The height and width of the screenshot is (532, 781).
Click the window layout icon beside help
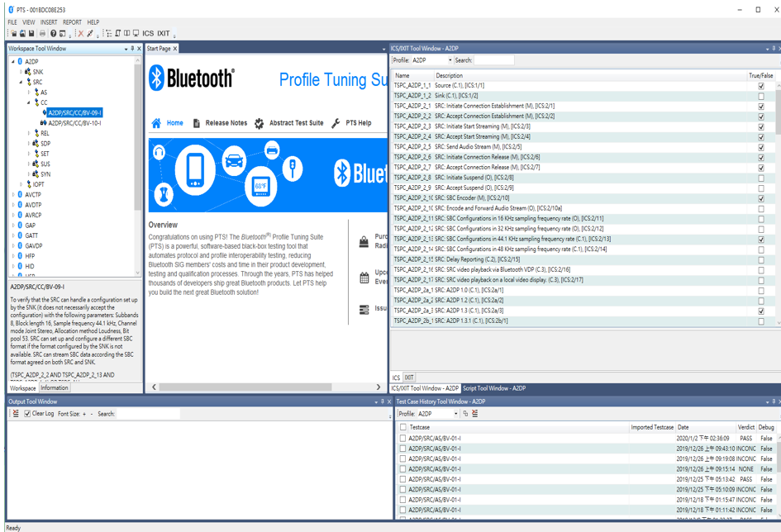[62, 33]
